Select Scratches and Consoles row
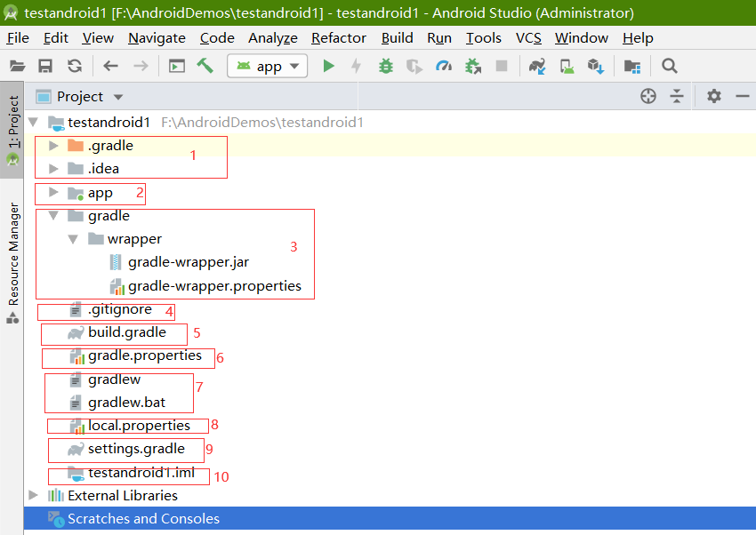This screenshot has height=535, width=756. point(390,518)
